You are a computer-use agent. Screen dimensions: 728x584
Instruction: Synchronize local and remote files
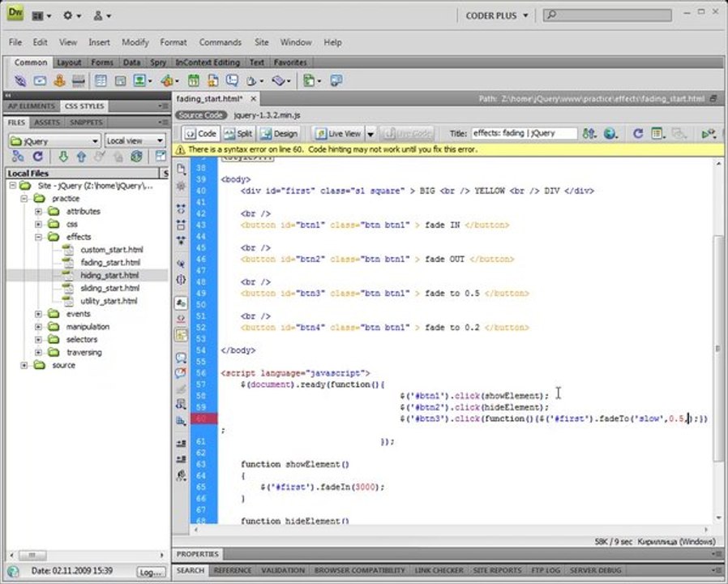point(136,157)
